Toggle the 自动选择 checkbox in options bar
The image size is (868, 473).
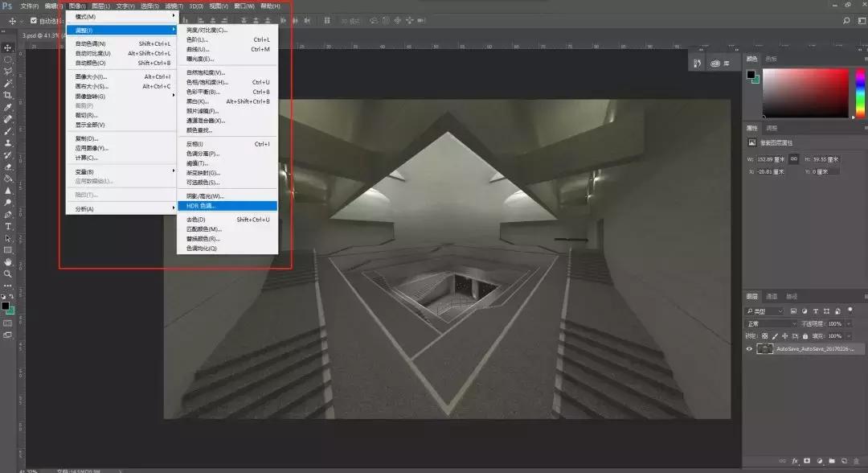pyautogui.click(x=33, y=21)
